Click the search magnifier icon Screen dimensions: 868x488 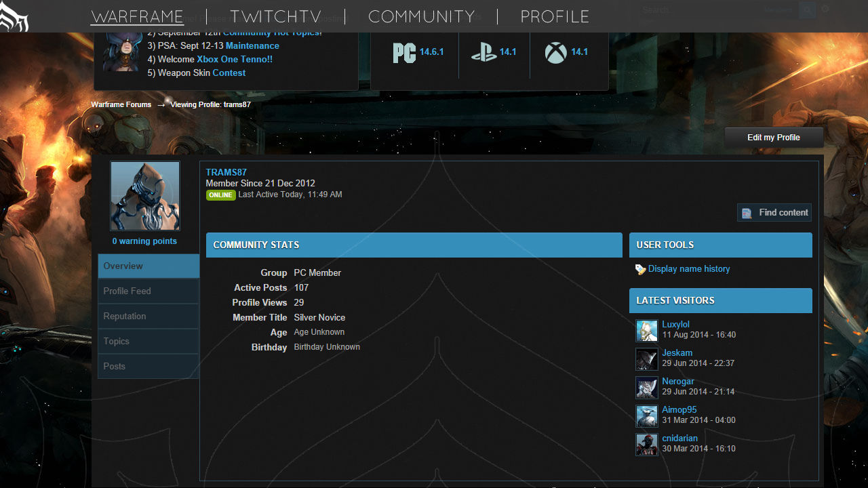click(807, 10)
